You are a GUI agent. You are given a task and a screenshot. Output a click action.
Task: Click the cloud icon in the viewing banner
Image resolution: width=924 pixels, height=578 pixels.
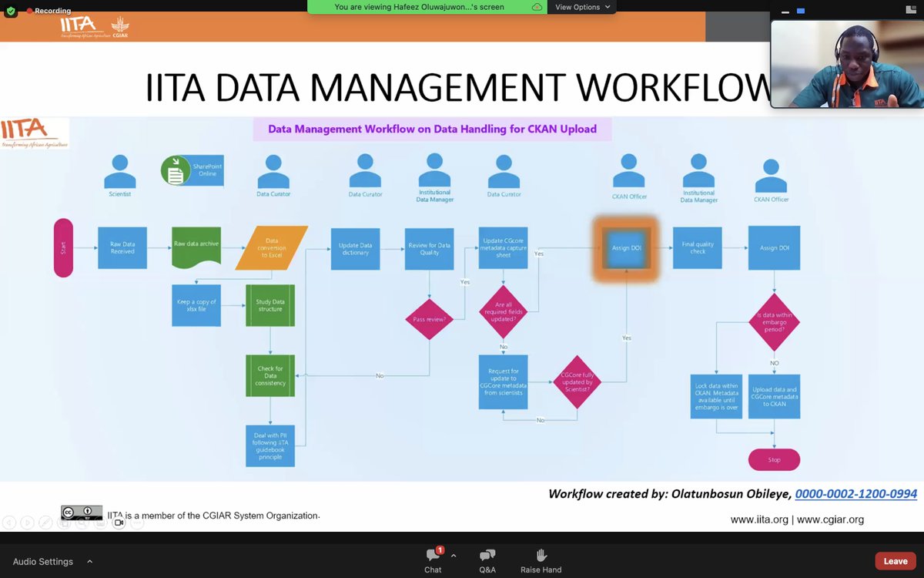[x=537, y=7]
